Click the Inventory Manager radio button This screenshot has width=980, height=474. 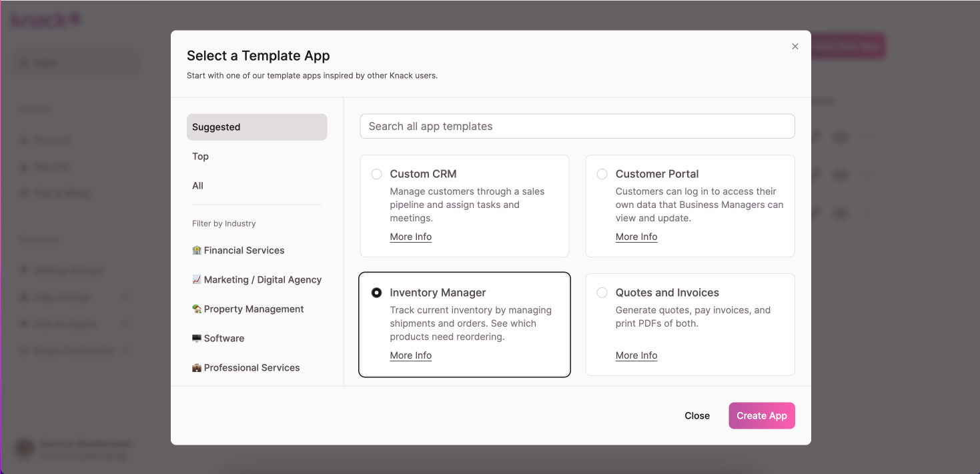click(x=377, y=293)
